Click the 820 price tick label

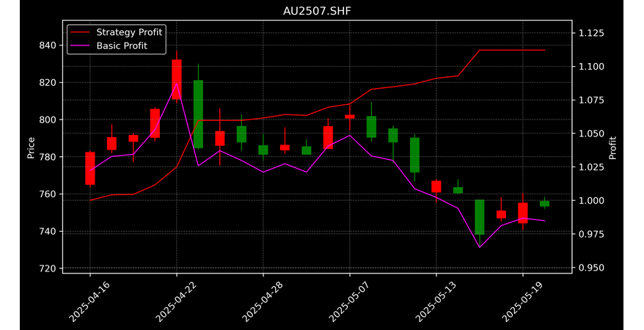click(x=48, y=82)
